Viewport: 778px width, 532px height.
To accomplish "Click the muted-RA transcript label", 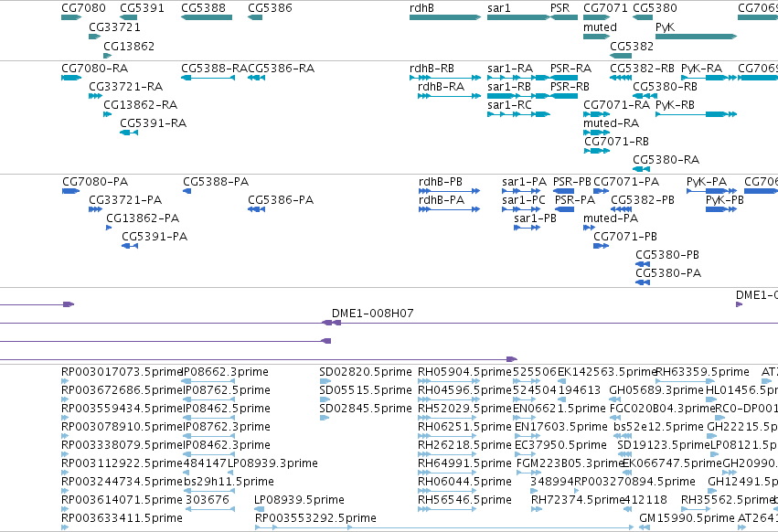I will [x=612, y=123].
